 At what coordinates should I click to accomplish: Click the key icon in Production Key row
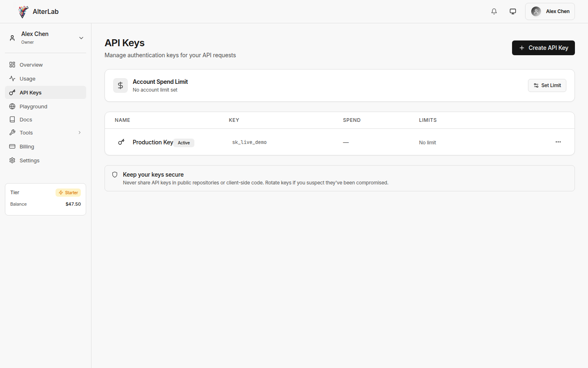(x=121, y=142)
